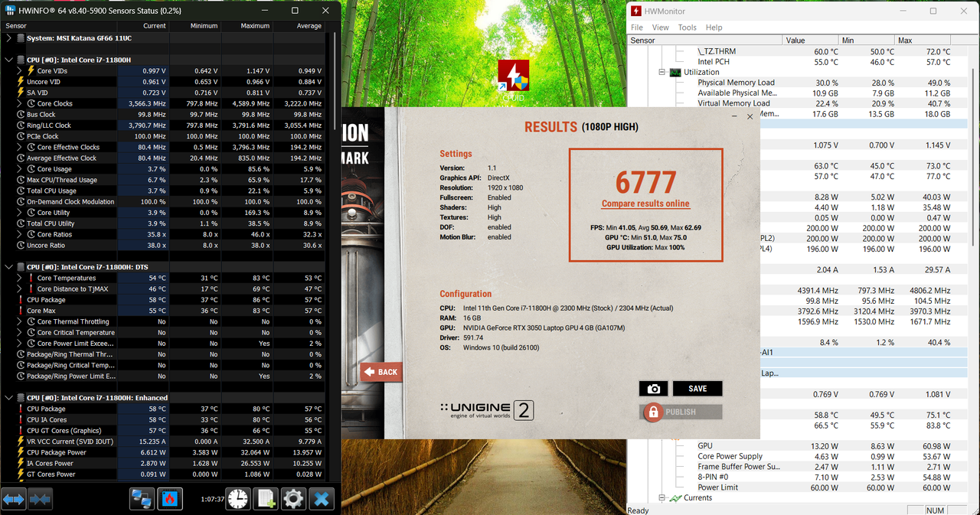Click the thermometer icon beside Core Temperatures

pos(31,278)
